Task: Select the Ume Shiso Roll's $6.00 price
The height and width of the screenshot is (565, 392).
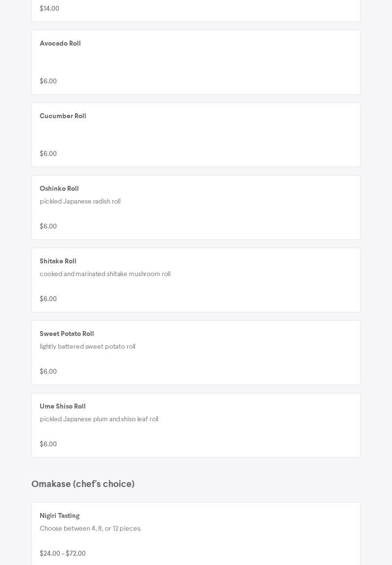Action: pyautogui.click(x=48, y=444)
